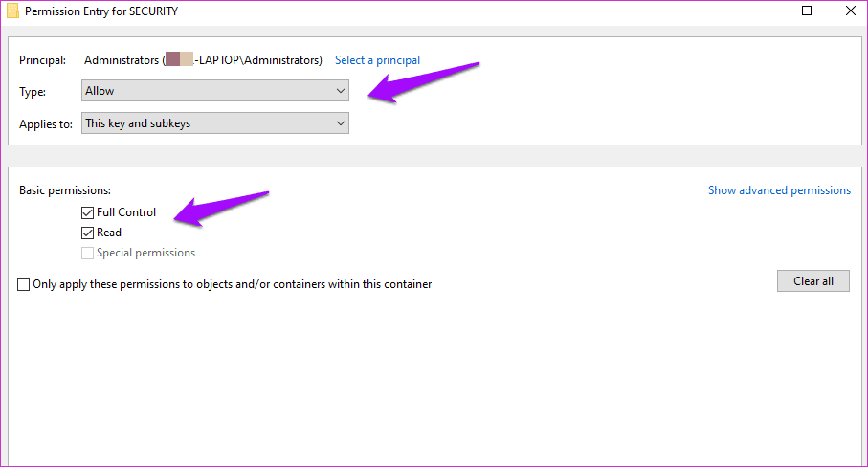Close the Permission Entry for SECURITY window
Viewport: 868px width, 467px height.
(x=851, y=11)
